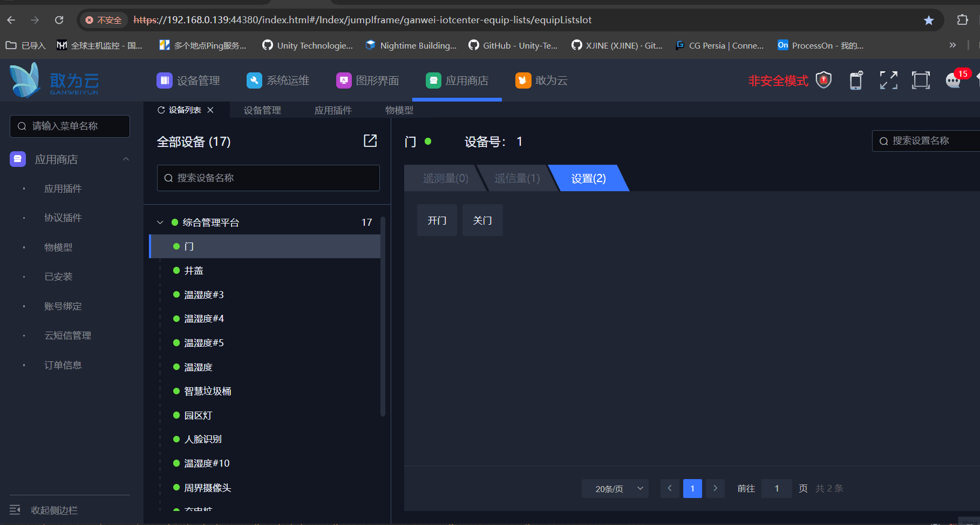Reload the page with the refresh icon
980x525 pixels.
click(59, 20)
